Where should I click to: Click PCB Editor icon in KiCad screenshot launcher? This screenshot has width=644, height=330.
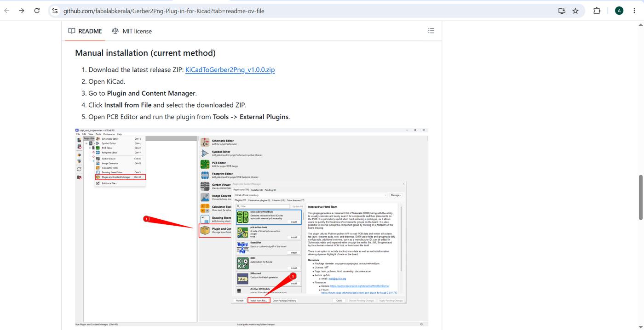coord(205,164)
